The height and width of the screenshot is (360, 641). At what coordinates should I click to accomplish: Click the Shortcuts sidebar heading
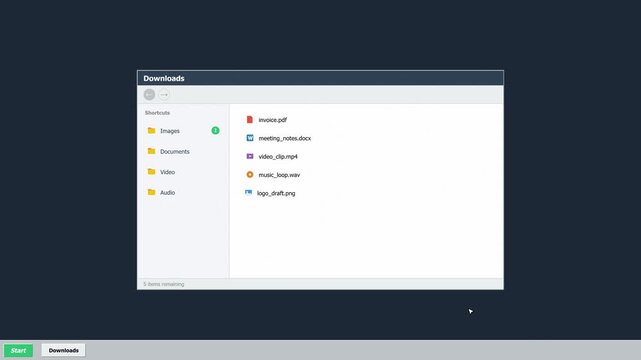click(157, 113)
